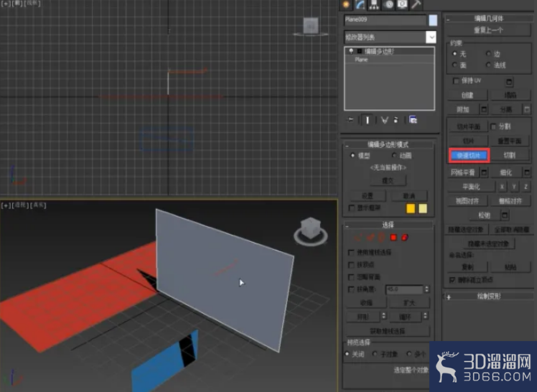Enable the 显示框架 checkbox
This screenshot has width=537, height=392.
coord(351,208)
